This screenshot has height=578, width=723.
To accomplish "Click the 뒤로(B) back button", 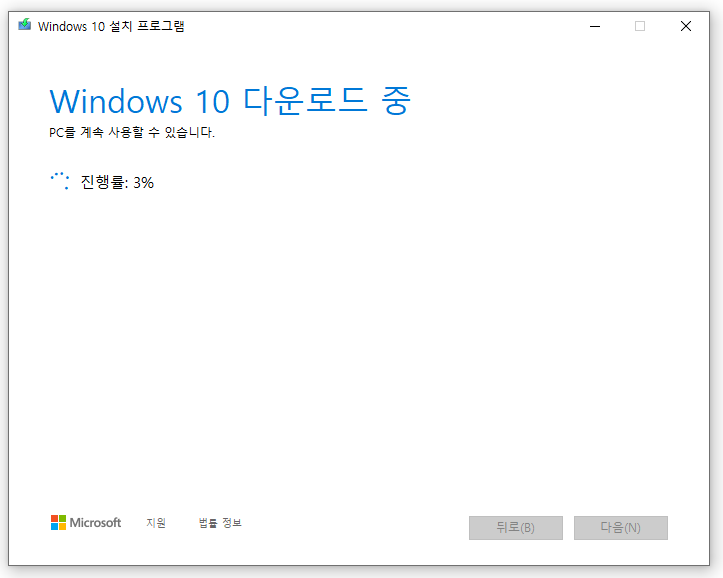I will tap(516, 527).
